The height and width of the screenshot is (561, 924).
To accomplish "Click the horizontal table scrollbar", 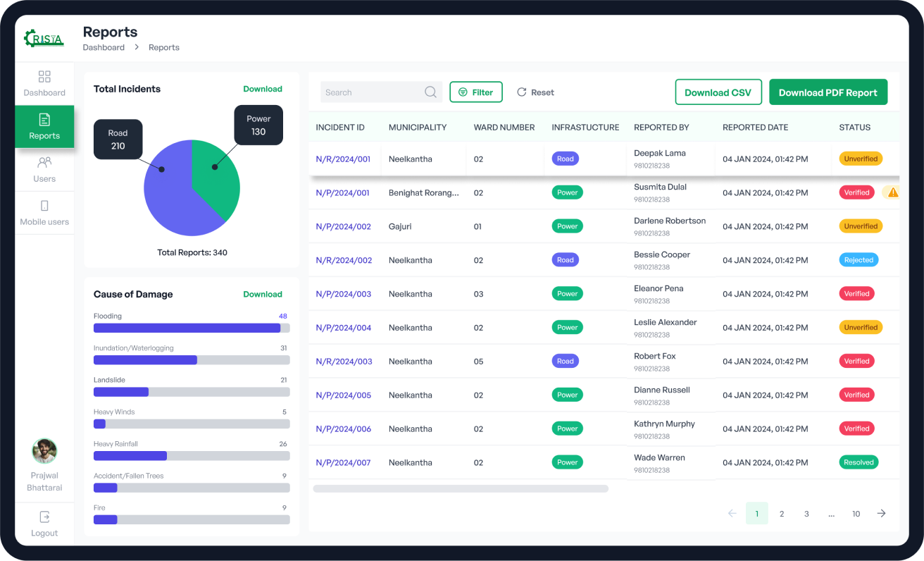I will tap(461, 488).
